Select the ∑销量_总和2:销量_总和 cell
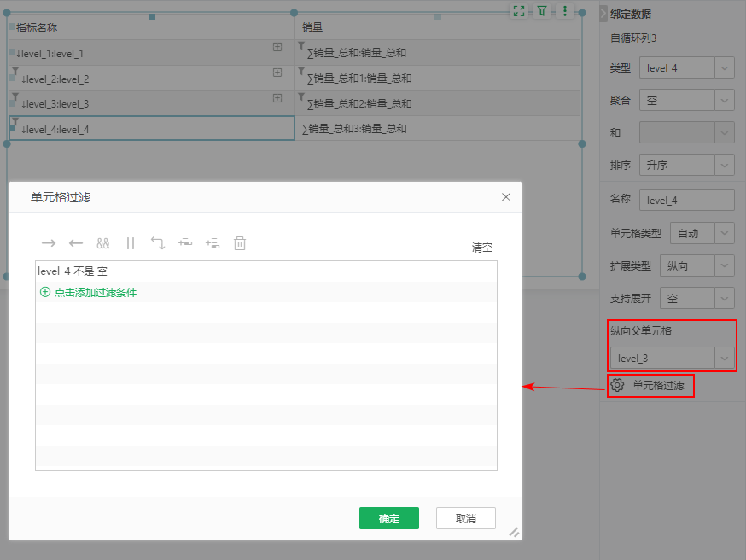This screenshot has height=560, width=746. [438, 104]
